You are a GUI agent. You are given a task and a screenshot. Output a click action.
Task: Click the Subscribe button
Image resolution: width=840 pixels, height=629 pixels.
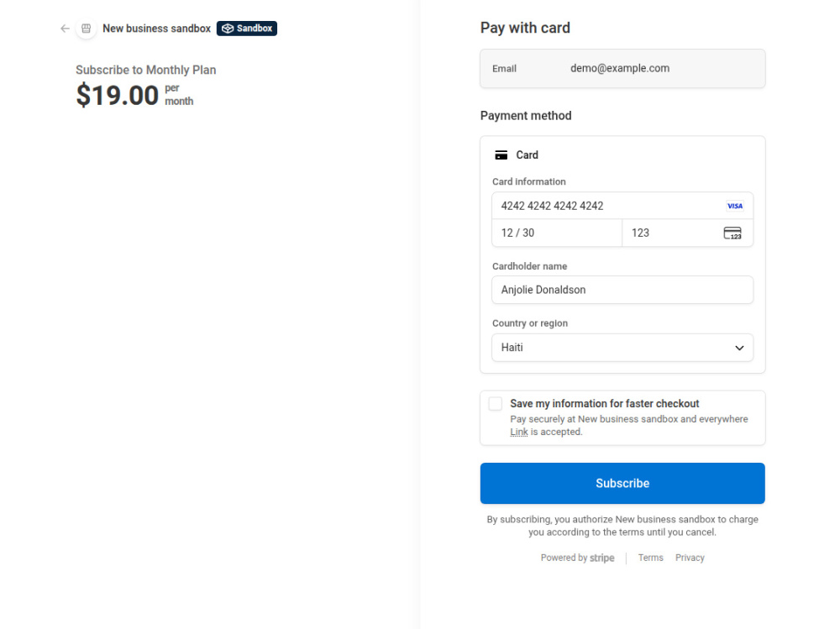pos(622,483)
